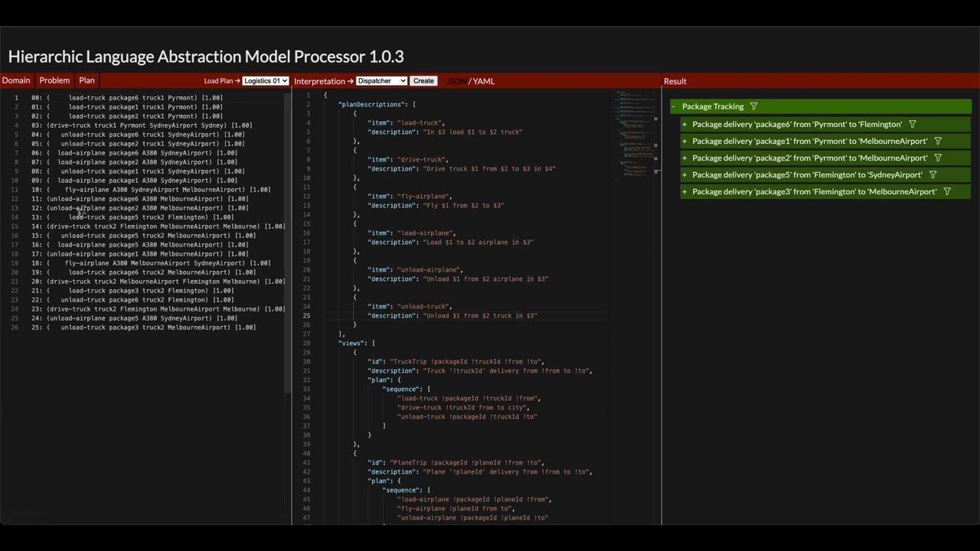Expand package1 Pyrmont to MelbourneAirport delivery
The width and height of the screenshot is (980, 551).
pos(684,141)
